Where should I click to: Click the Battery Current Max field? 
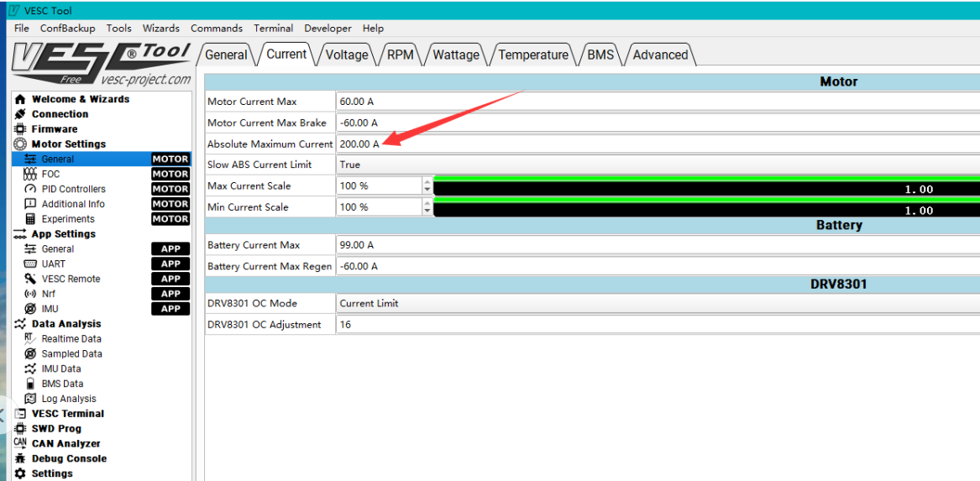coord(658,245)
